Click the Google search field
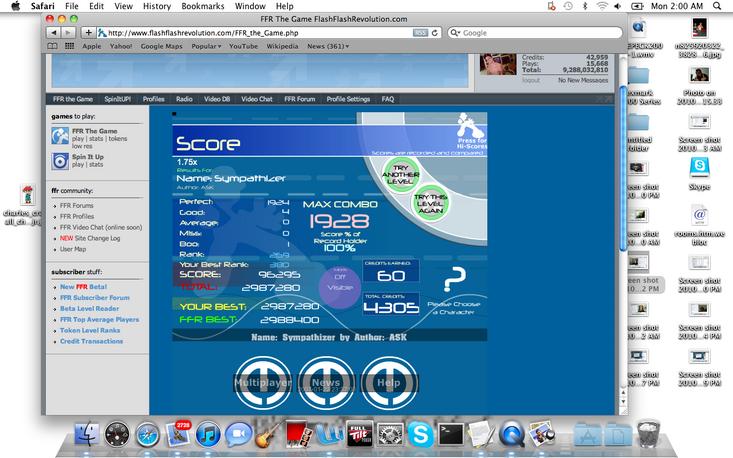Viewport: 733px width, 458px height. [535, 33]
